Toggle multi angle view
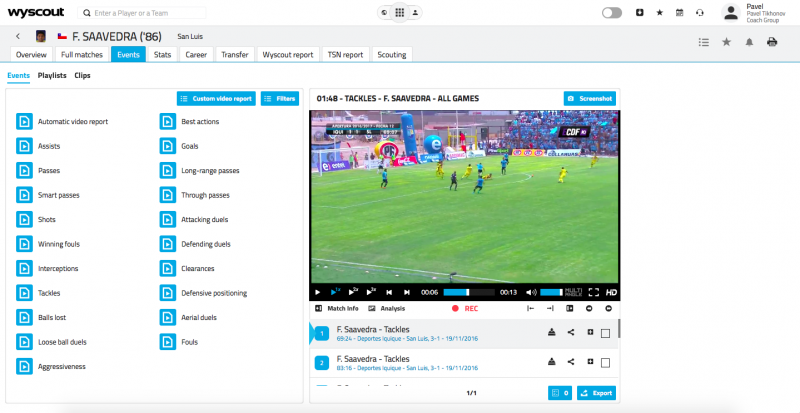The height and width of the screenshot is (413, 800). tap(573, 293)
